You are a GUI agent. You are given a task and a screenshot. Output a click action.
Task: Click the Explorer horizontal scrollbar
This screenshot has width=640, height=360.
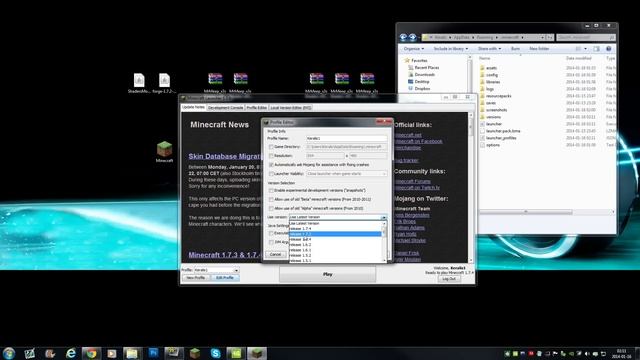[526, 212]
